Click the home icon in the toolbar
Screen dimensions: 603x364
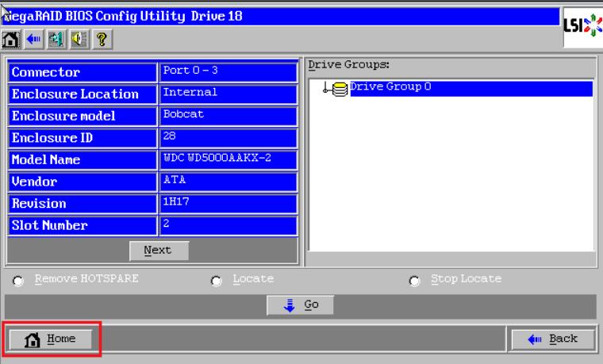[x=11, y=39]
